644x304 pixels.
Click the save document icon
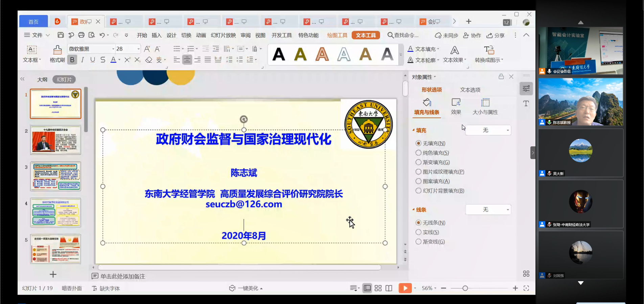coord(61,35)
